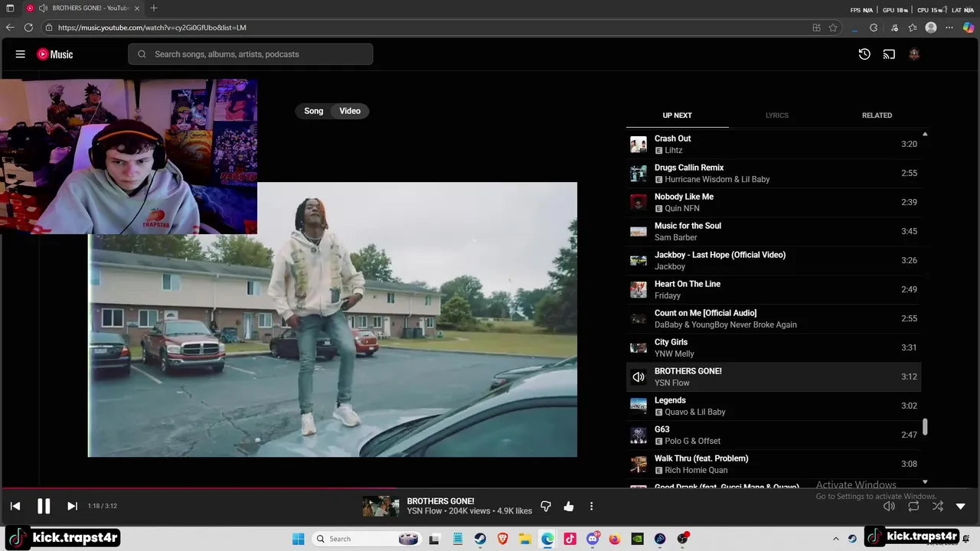Like BROTHERS GONE! with thumbs up
The height and width of the screenshot is (551, 980).
click(x=569, y=506)
